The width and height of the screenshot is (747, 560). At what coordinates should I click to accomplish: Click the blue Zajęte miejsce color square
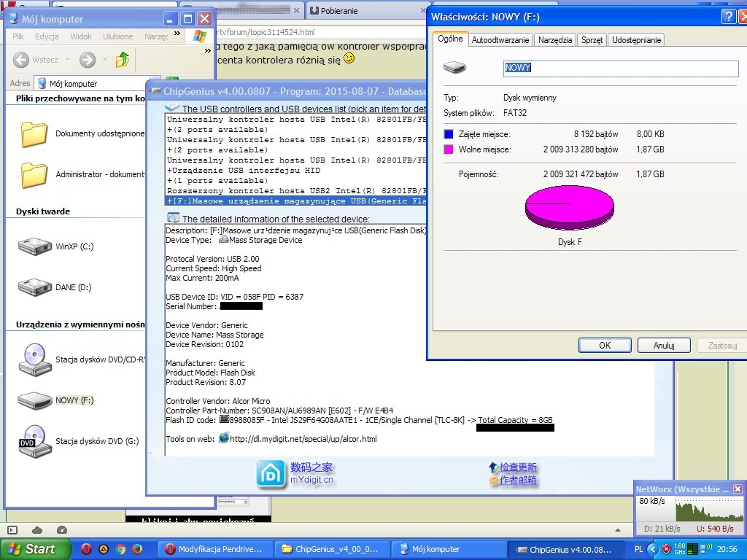pos(449,134)
